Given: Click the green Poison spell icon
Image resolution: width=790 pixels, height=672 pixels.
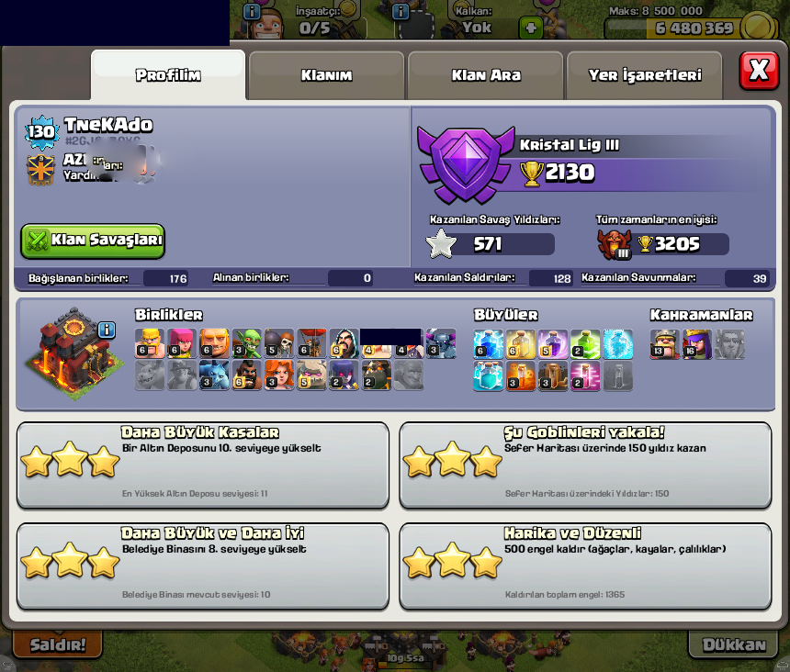Looking at the screenshot, I should [x=585, y=344].
